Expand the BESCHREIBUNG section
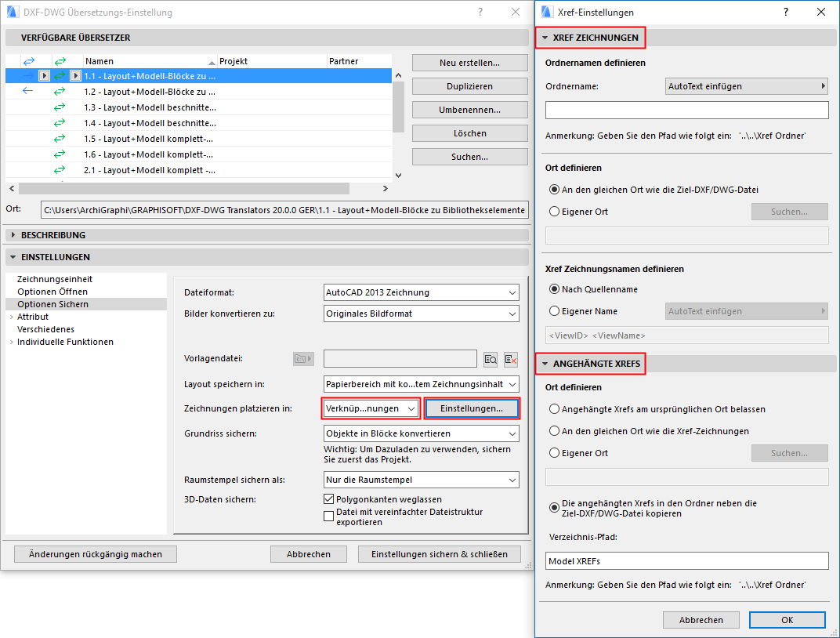This screenshot has width=840, height=638. 13,235
